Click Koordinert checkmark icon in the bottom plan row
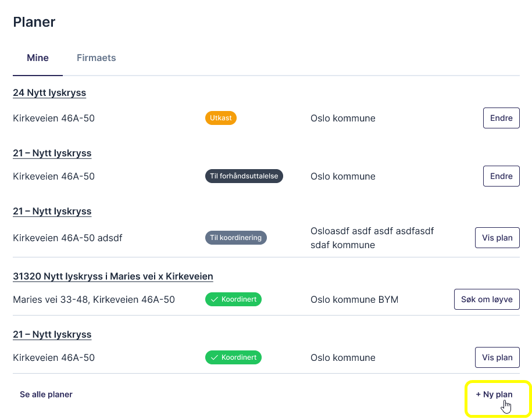532x419 pixels. (x=215, y=357)
